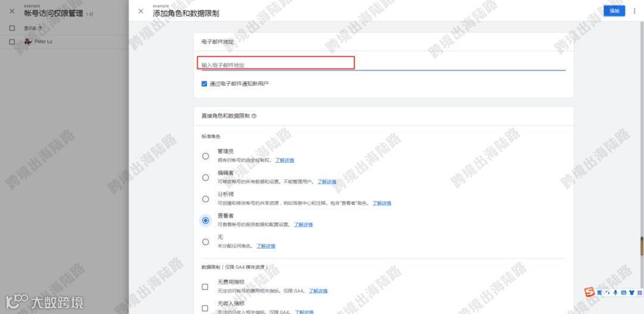The height and width of the screenshot is (314, 644).
Task: Click the blue 添加 button
Action: point(614,11)
